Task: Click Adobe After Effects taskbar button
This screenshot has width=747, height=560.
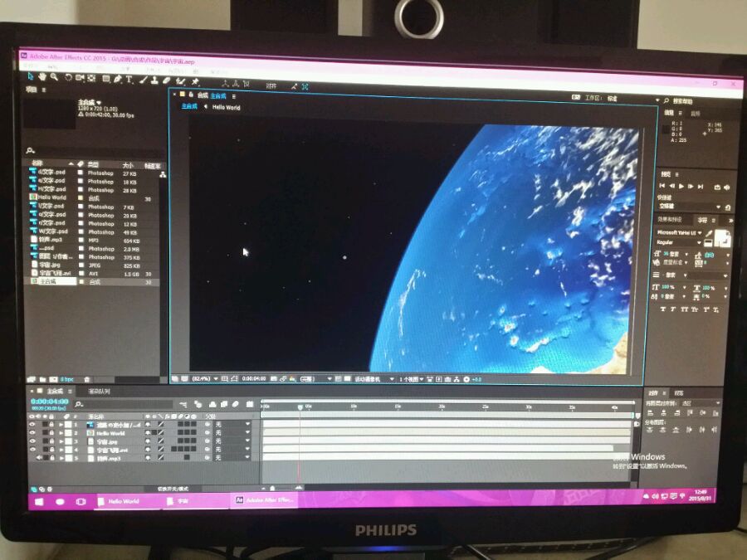Action: point(266,500)
